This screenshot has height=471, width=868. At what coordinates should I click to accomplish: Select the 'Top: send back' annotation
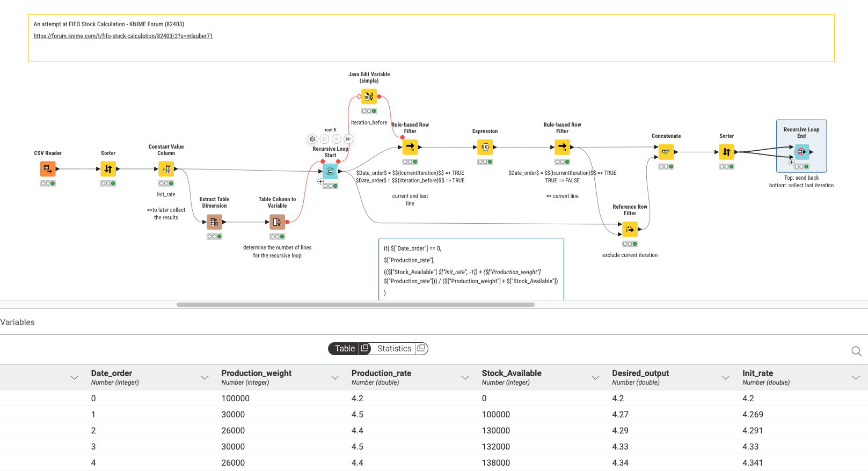(x=801, y=181)
